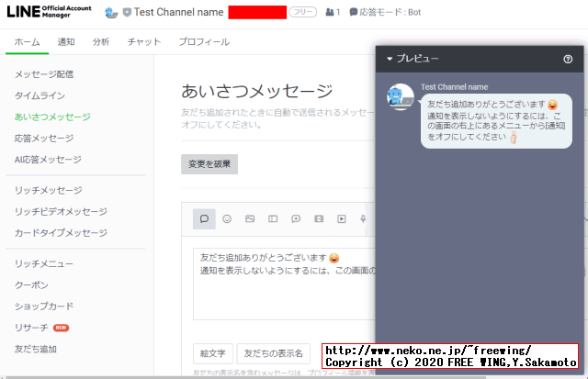Open ショップカード in sidebar
Image resolution: width=588 pixels, height=379 pixels.
pyautogui.click(x=44, y=307)
